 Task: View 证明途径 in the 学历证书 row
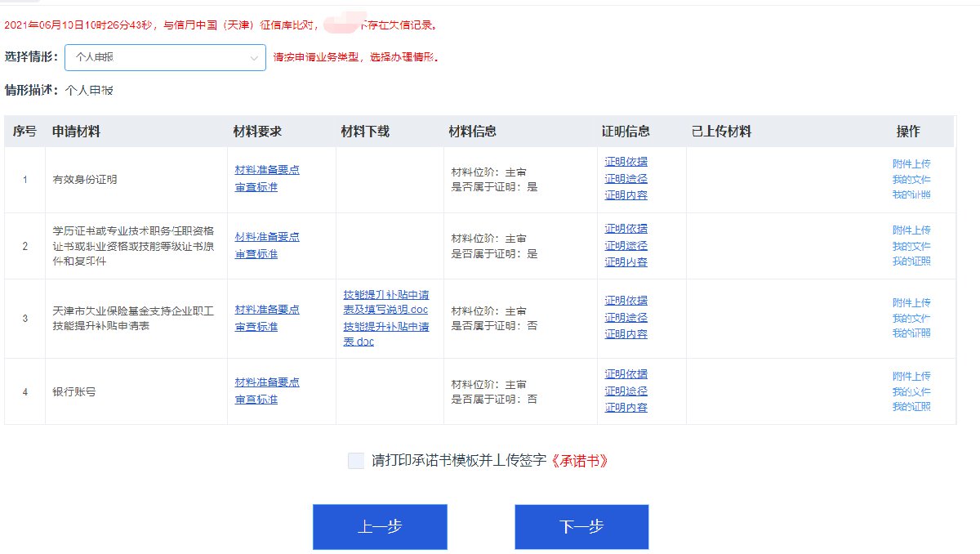626,246
